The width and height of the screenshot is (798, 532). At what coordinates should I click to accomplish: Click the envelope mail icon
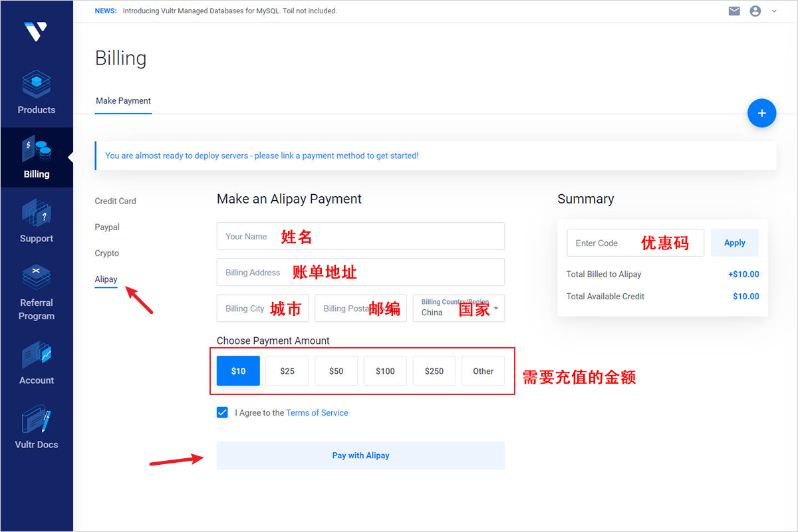734,11
